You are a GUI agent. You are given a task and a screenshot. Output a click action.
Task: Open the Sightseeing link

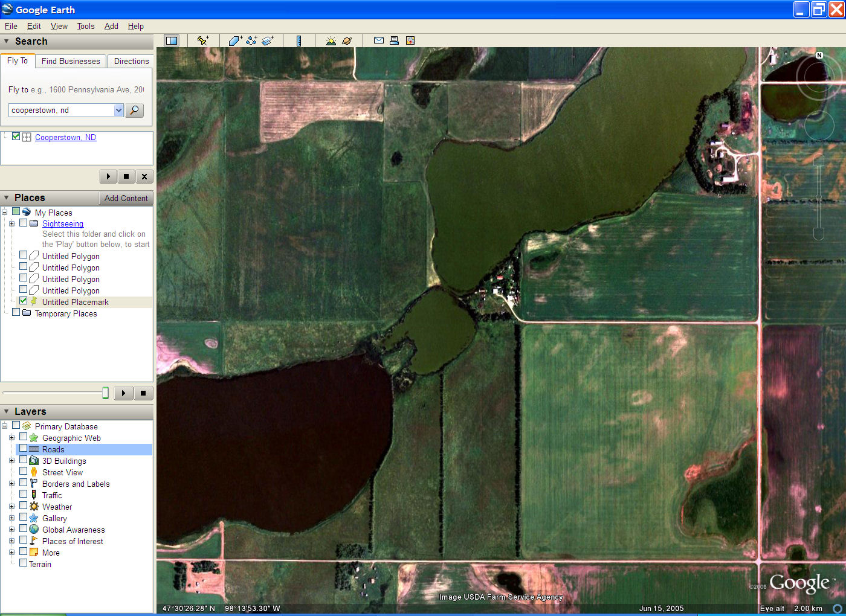(x=63, y=223)
